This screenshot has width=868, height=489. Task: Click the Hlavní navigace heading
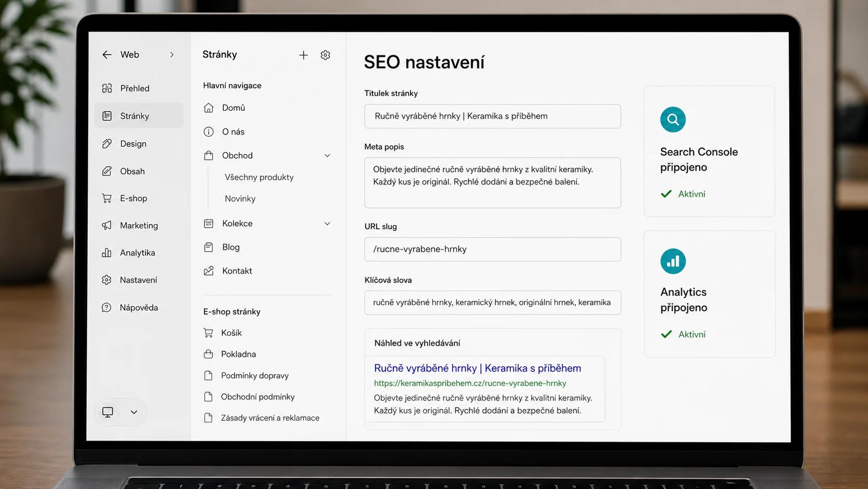(232, 85)
